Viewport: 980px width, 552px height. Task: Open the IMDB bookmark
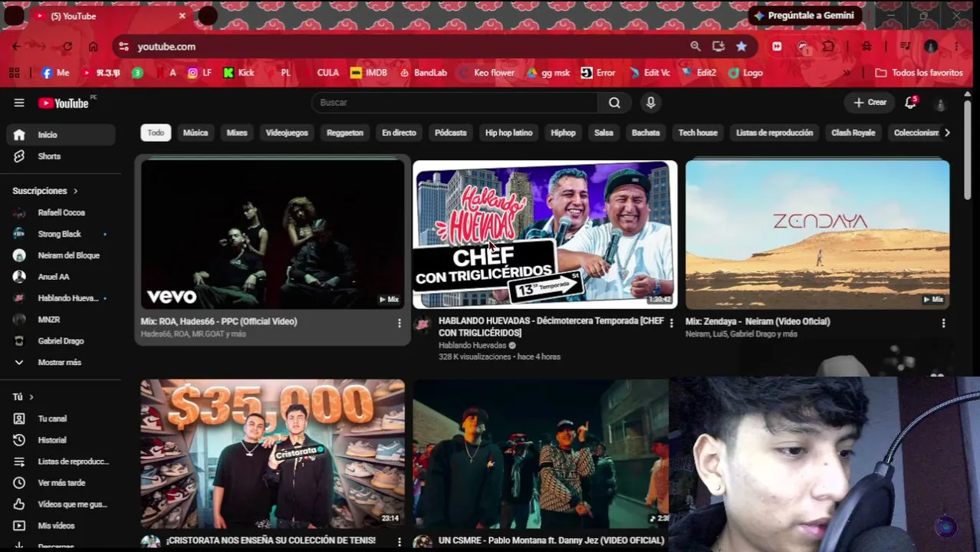click(369, 73)
